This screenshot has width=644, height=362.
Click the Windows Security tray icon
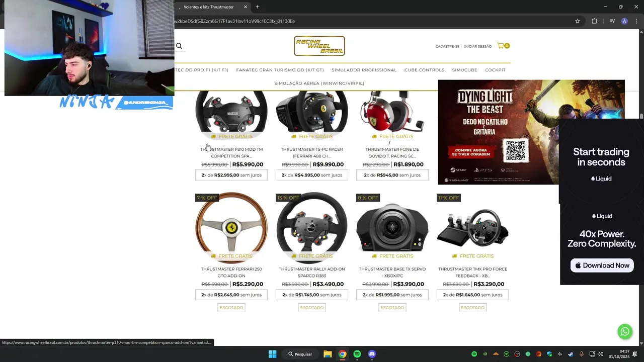point(549,354)
